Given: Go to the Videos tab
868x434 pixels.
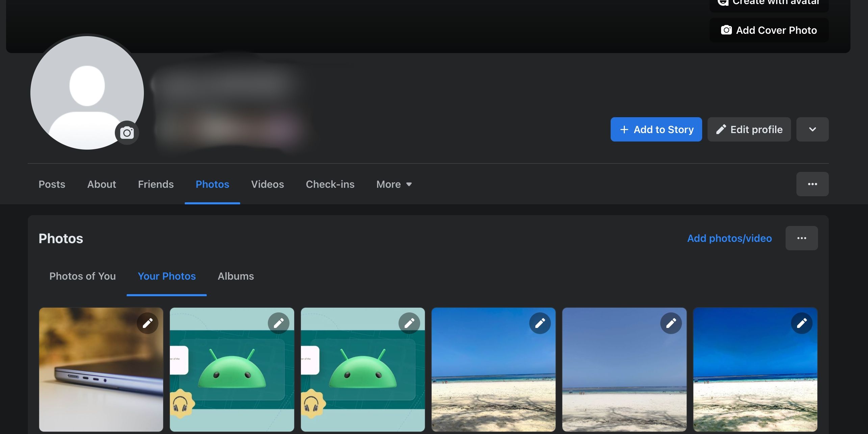Looking at the screenshot, I should click(267, 184).
